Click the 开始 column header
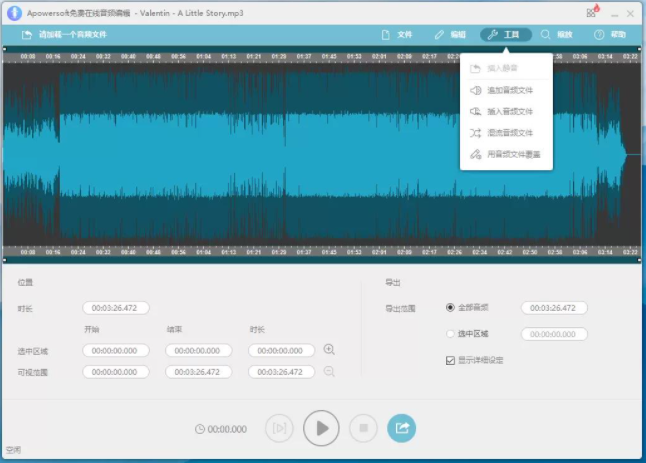The image size is (646, 463). (x=91, y=329)
